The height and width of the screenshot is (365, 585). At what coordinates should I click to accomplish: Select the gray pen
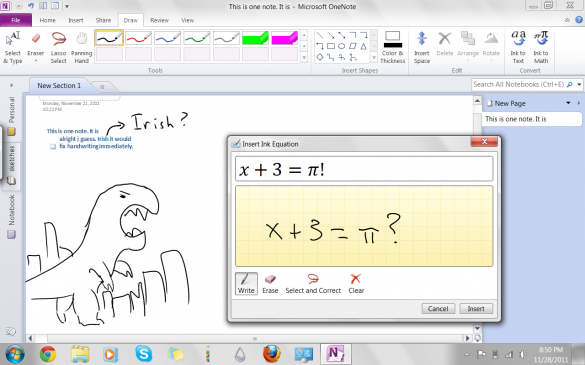pyautogui.click(x=226, y=38)
